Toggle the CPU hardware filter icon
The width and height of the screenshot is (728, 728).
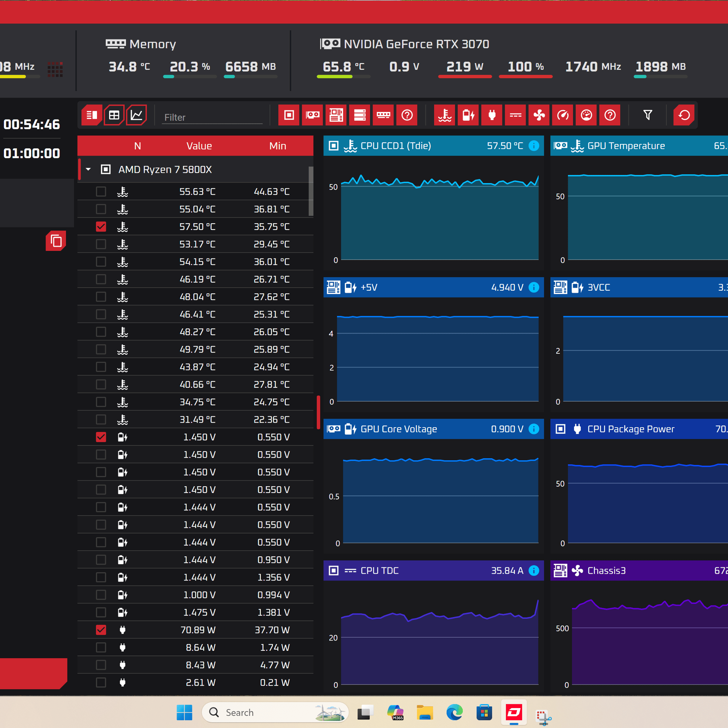click(289, 115)
